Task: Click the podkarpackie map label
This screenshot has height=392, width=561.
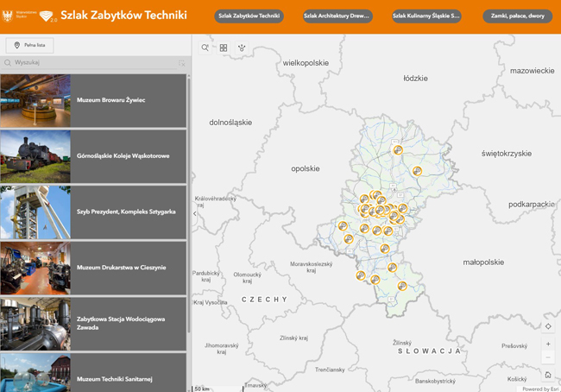Action: click(x=532, y=205)
